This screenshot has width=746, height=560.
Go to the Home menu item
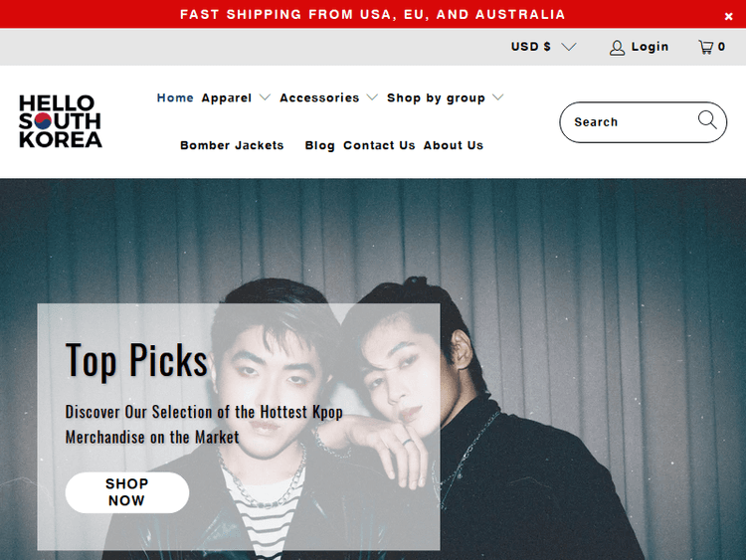click(x=175, y=97)
